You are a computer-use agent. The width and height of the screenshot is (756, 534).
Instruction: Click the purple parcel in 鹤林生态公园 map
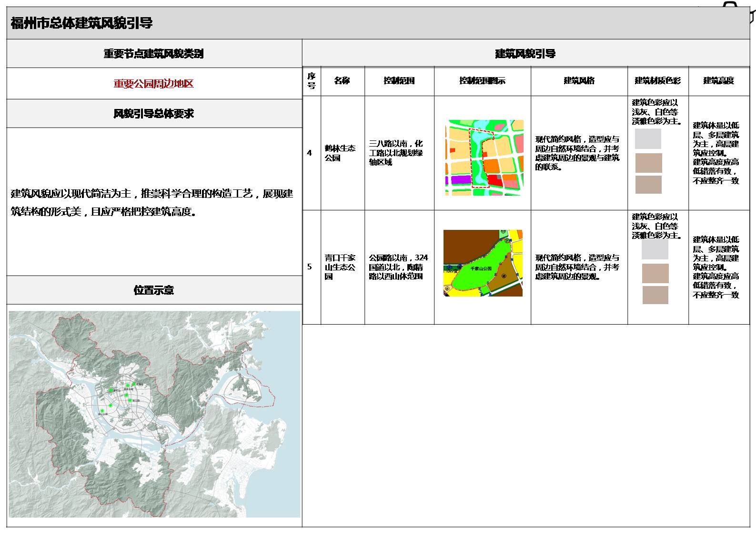tap(460, 180)
